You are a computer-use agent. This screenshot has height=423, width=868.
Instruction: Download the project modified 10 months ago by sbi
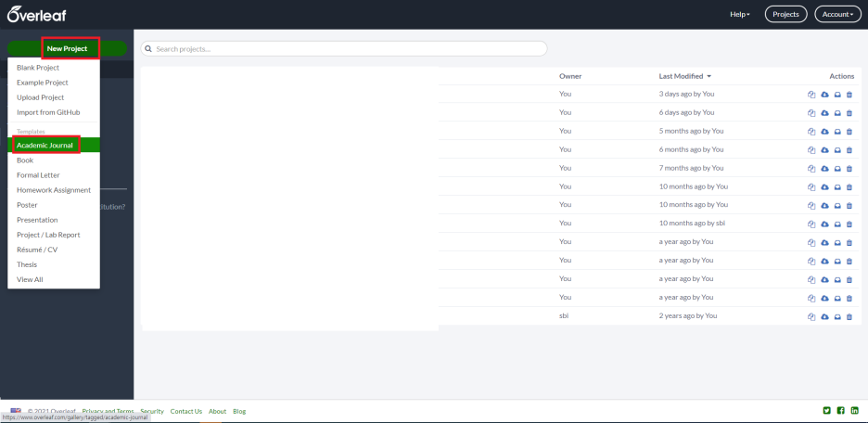click(824, 224)
